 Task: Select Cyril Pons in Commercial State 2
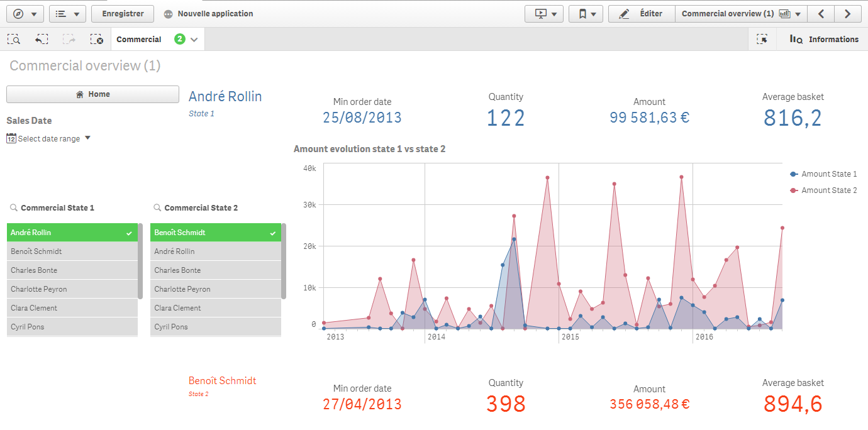coord(216,327)
